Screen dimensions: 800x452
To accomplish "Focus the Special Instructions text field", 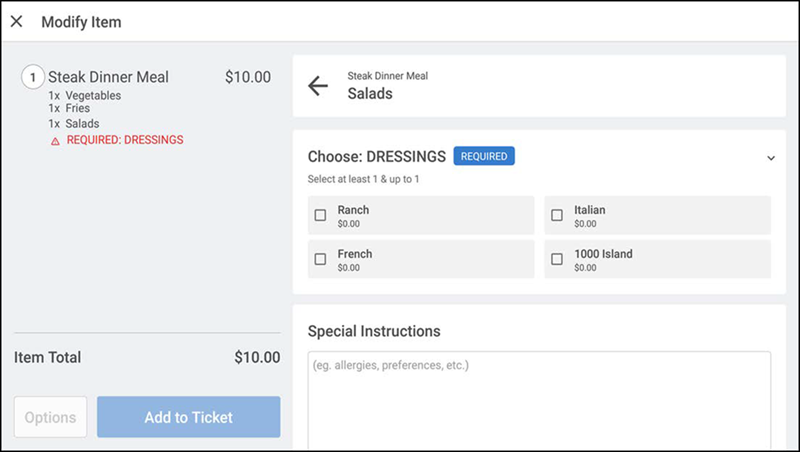I will point(539,400).
